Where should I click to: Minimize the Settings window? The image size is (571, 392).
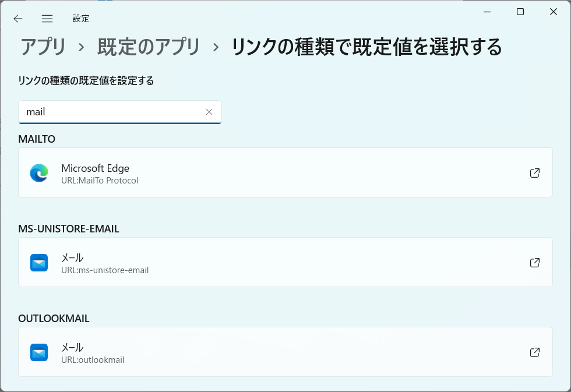pyautogui.click(x=487, y=12)
